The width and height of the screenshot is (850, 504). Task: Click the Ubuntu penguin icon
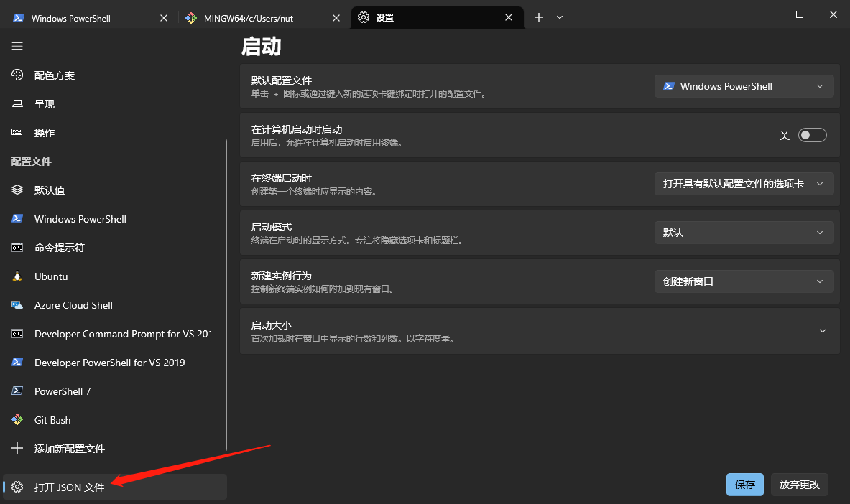click(x=17, y=276)
